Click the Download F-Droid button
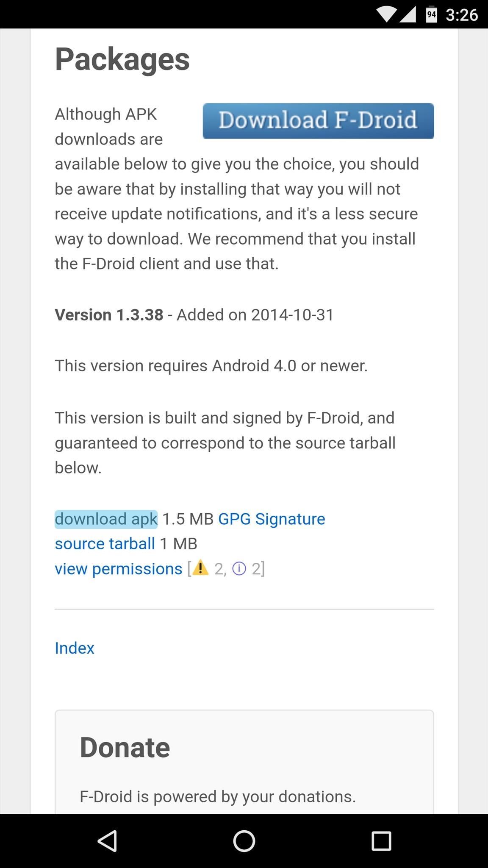The width and height of the screenshot is (488, 868). [x=318, y=121]
